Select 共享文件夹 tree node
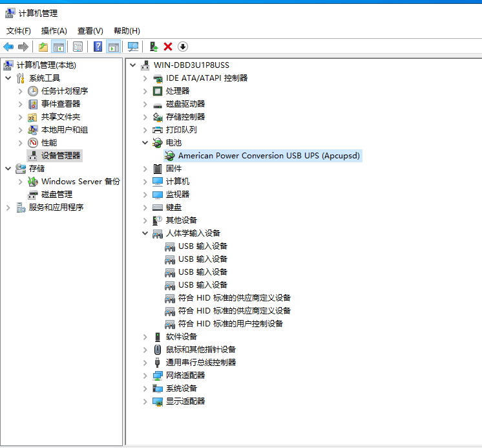Viewport: 482px width, 448px height. pyautogui.click(x=61, y=117)
